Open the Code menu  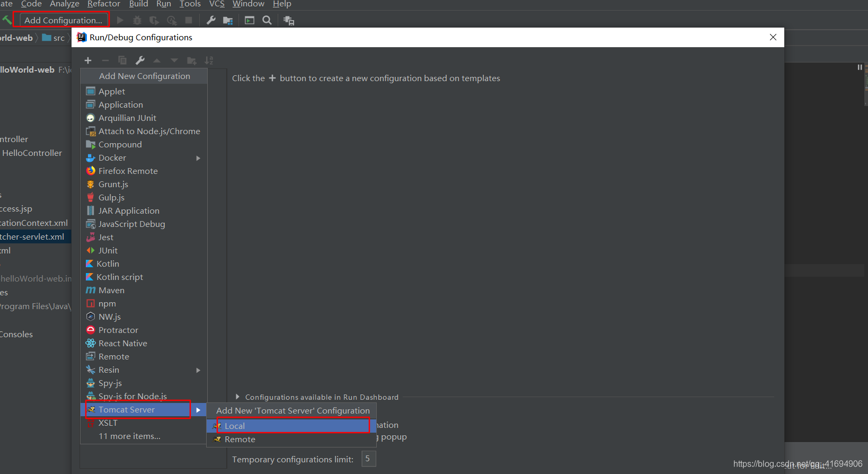(x=31, y=4)
